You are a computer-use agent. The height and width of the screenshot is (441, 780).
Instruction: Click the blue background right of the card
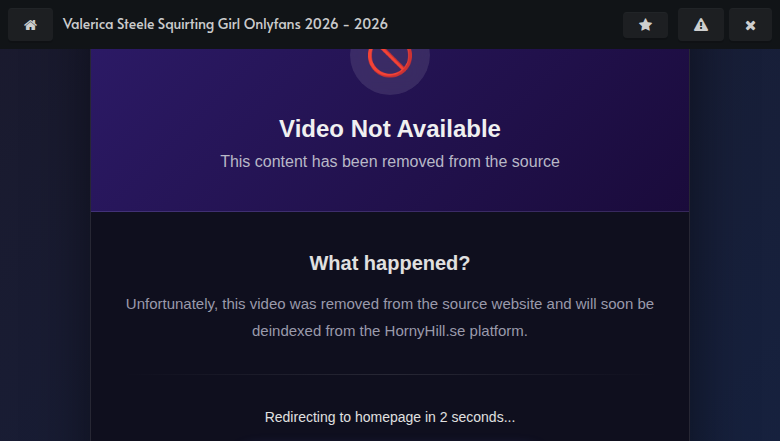735,250
